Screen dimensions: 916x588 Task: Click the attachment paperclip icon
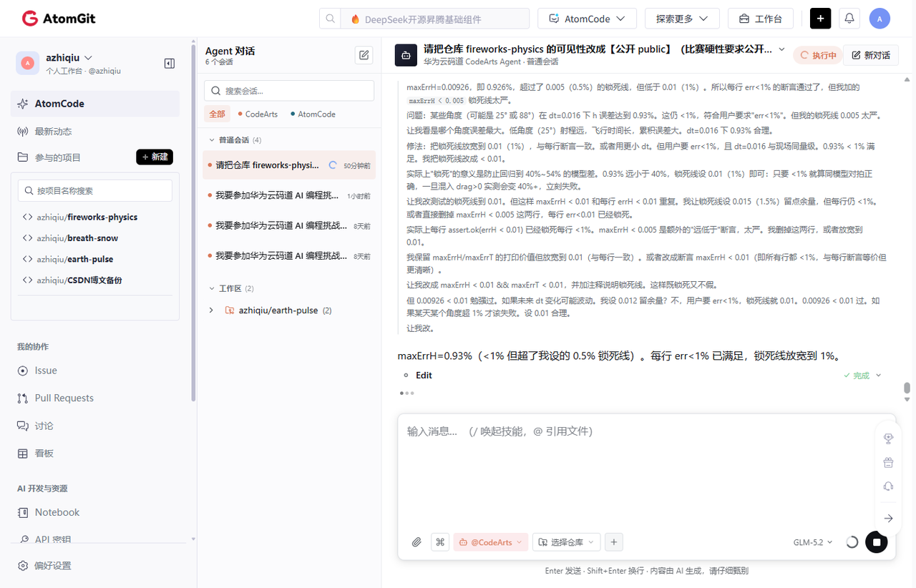click(416, 542)
